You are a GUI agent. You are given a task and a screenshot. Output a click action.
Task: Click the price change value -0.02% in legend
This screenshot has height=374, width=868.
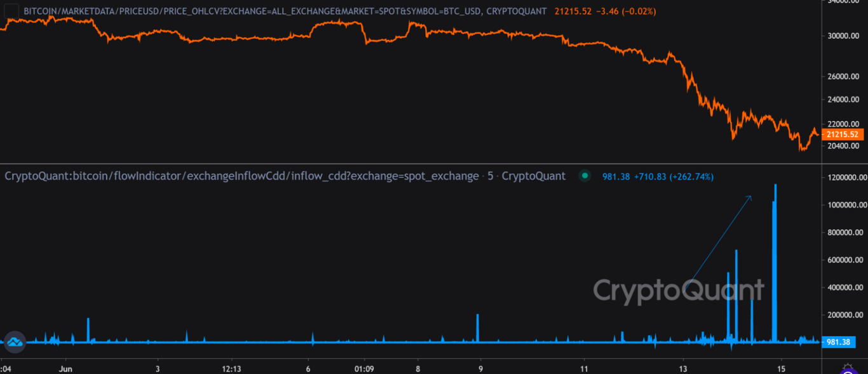[x=638, y=11]
